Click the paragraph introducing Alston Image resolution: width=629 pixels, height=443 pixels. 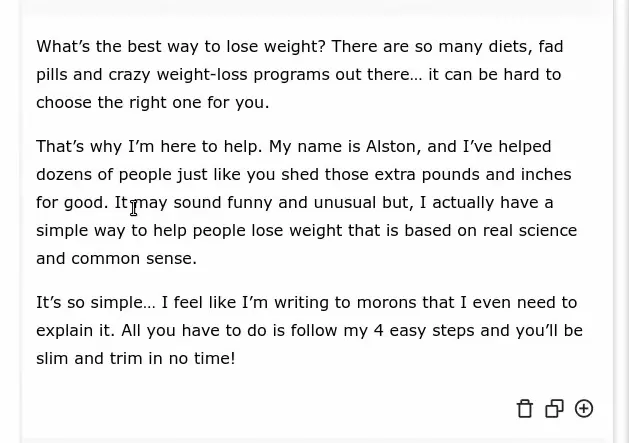(x=300, y=202)
